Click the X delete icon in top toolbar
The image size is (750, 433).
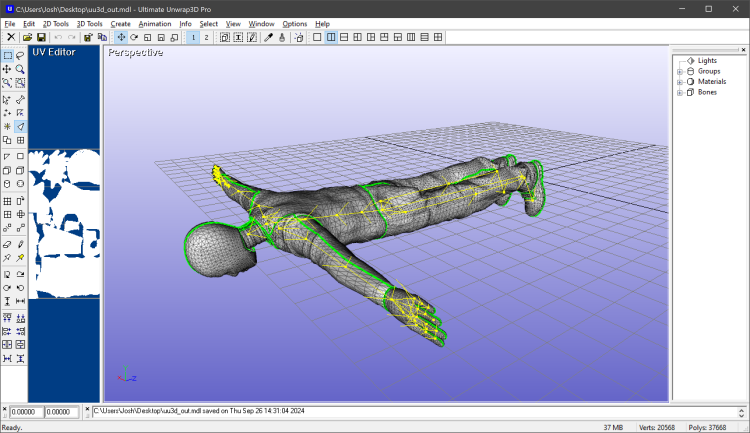coord(11,37)
